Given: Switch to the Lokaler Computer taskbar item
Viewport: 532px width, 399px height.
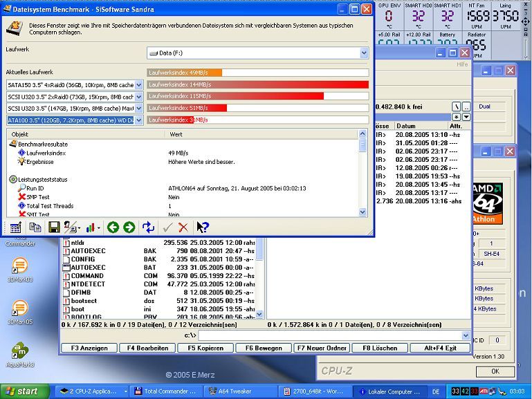Looking at the screenshot, I should coord(389,391).
